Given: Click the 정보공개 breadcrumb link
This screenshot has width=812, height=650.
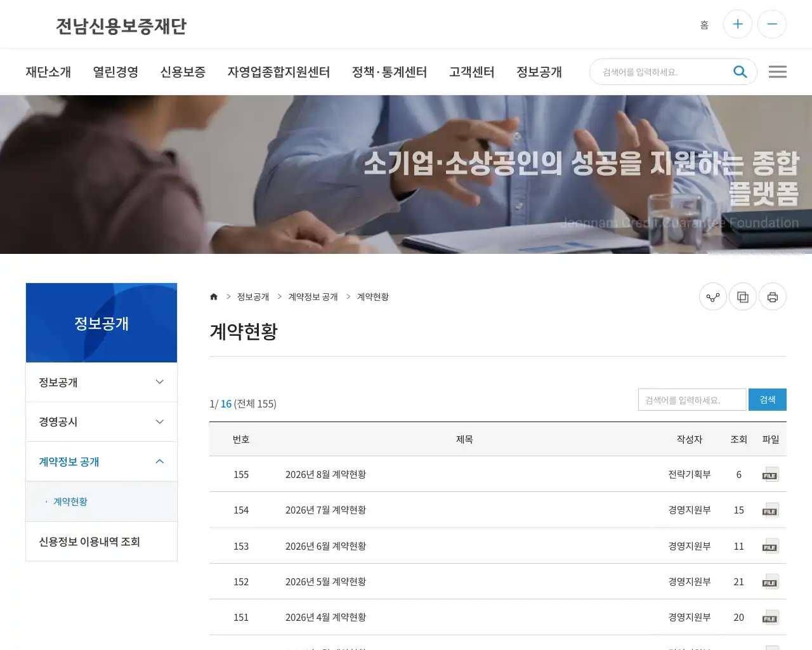Looking at the screenshot, I should tap(253, 296).
